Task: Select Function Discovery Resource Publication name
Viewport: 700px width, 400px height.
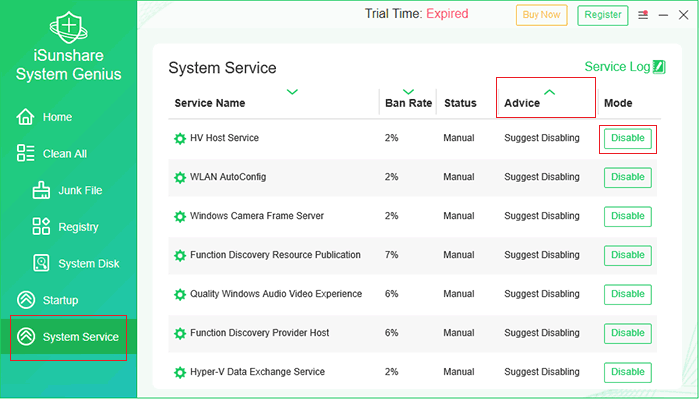Action: point(275,254)
